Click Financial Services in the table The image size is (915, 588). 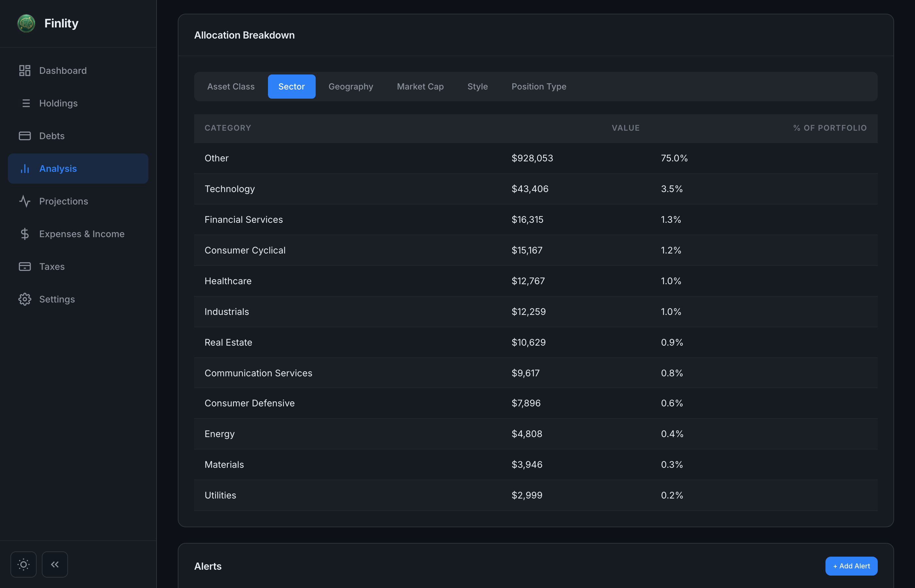coord(244,220)
